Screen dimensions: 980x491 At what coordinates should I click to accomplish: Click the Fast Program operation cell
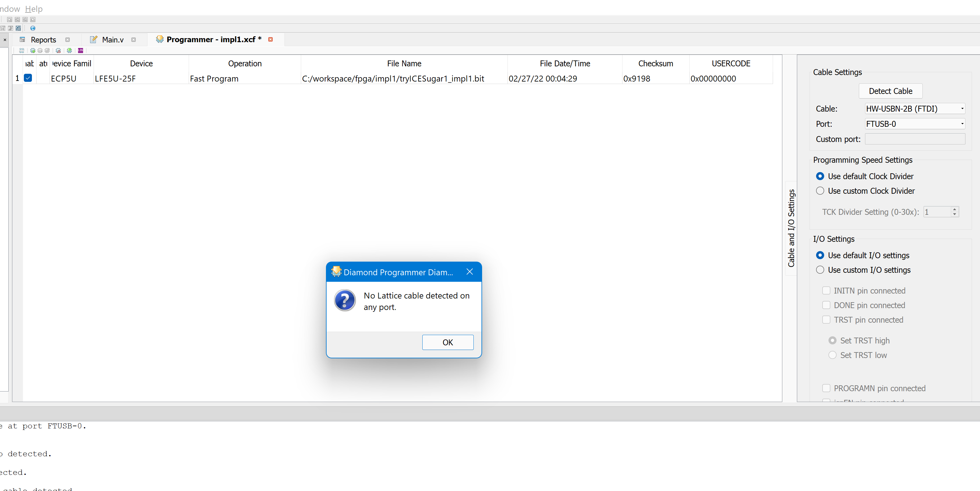point(214,78)
